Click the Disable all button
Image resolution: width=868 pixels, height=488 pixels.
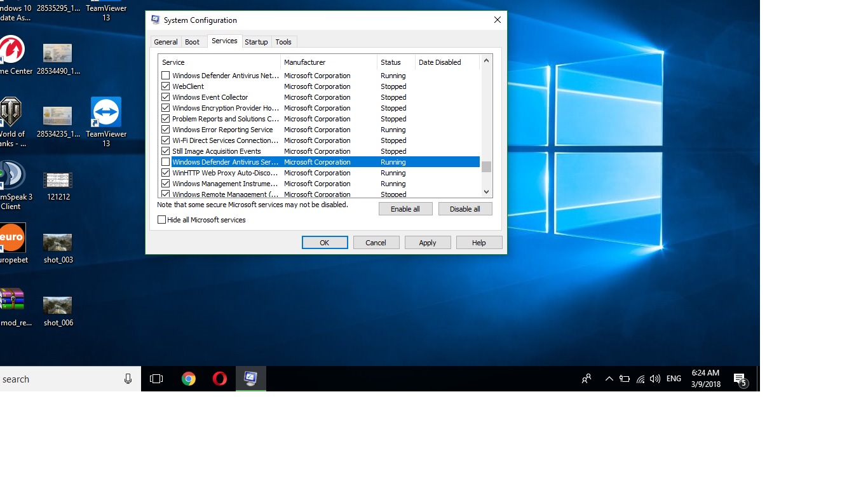tap(465, 209)
